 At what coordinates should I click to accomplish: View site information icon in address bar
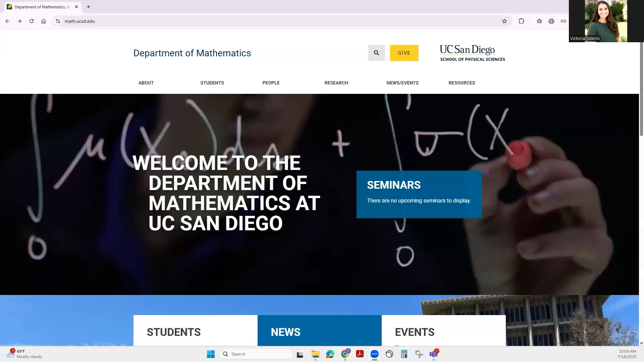click(58, 21)
